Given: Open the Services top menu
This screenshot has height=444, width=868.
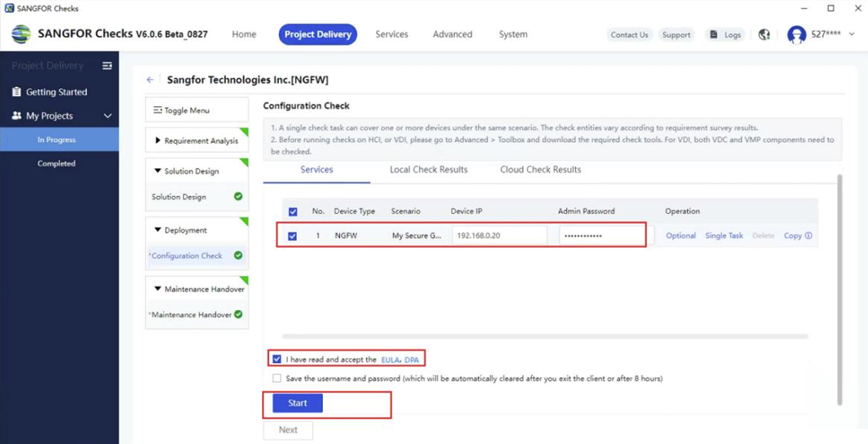Looking at the screenshot, I should click(392, 34).
